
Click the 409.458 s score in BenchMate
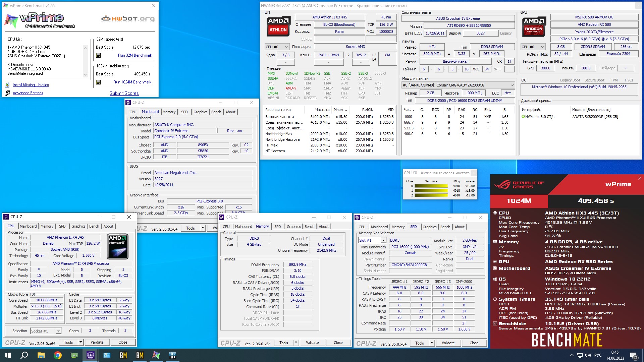coord(596,201)
